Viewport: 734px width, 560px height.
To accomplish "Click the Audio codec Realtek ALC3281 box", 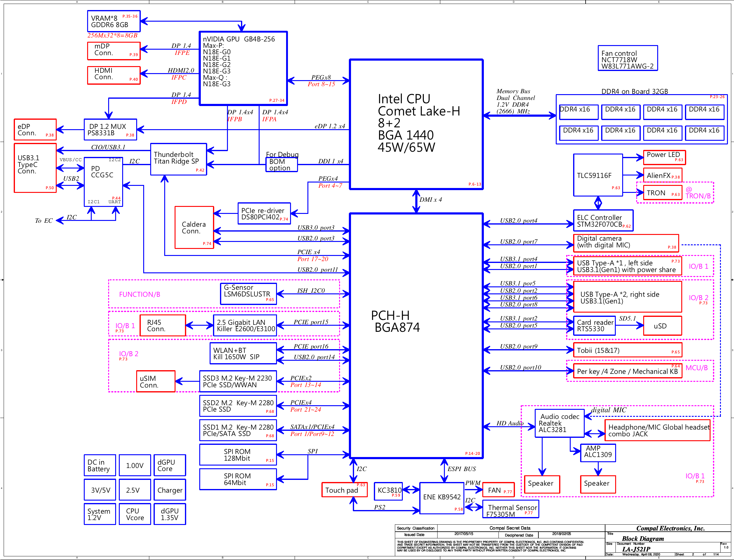I will click(559, 423).
